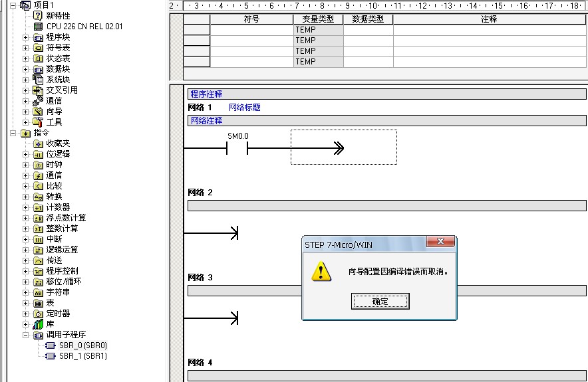Click the 向导 wizard icon
Screen dimensions: 588x382
tap(38, 112)
